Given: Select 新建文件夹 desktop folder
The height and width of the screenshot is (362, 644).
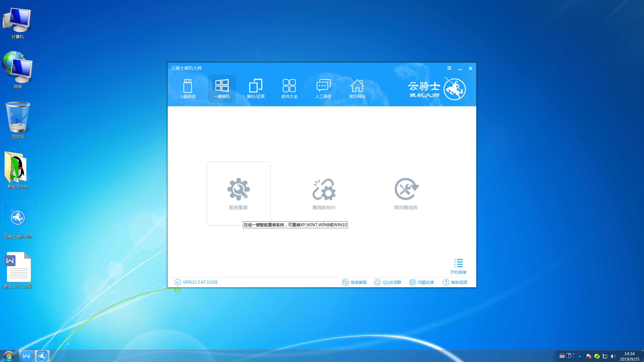Looking at the screenshot, I should [17, 170].
